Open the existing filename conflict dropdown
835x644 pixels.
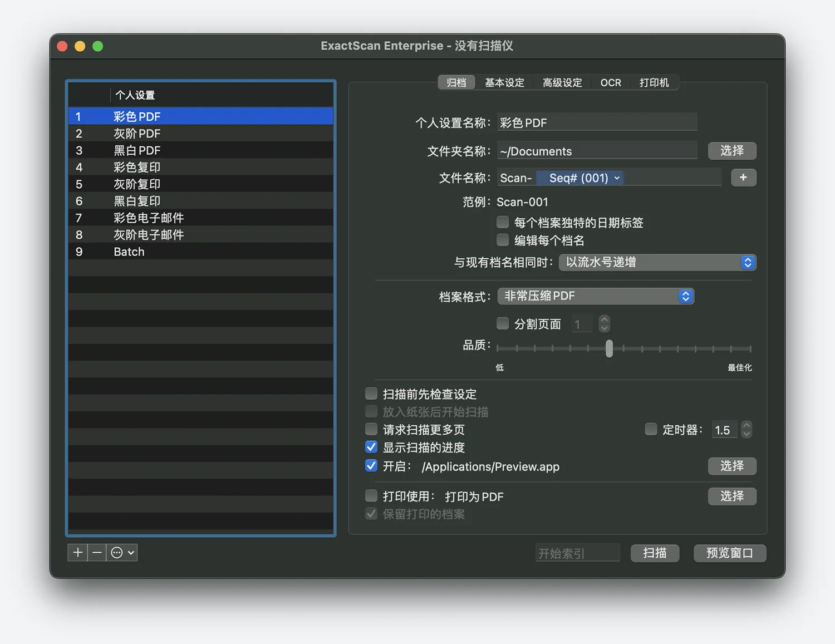(657, 262)
